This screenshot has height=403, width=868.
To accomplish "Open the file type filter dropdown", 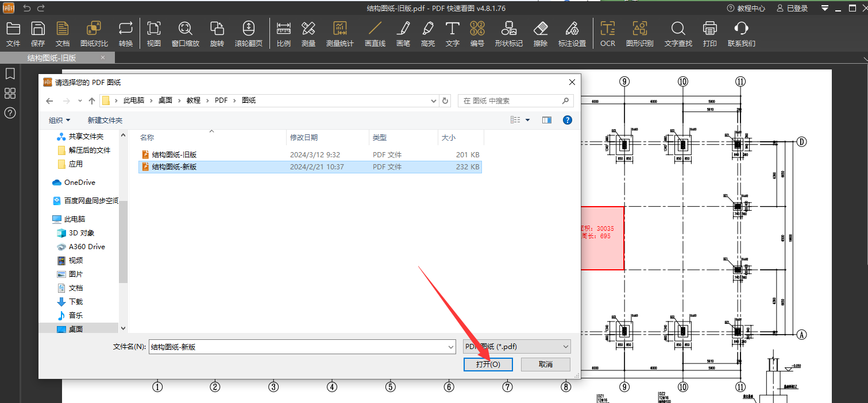I will pyautogui.click(x=516, y=347).
